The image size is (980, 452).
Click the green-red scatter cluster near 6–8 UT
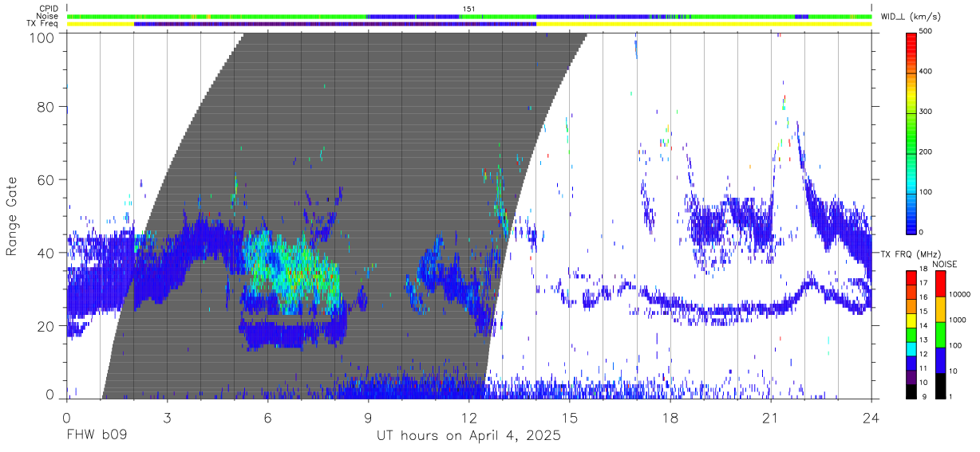click(x=291, y=271)
